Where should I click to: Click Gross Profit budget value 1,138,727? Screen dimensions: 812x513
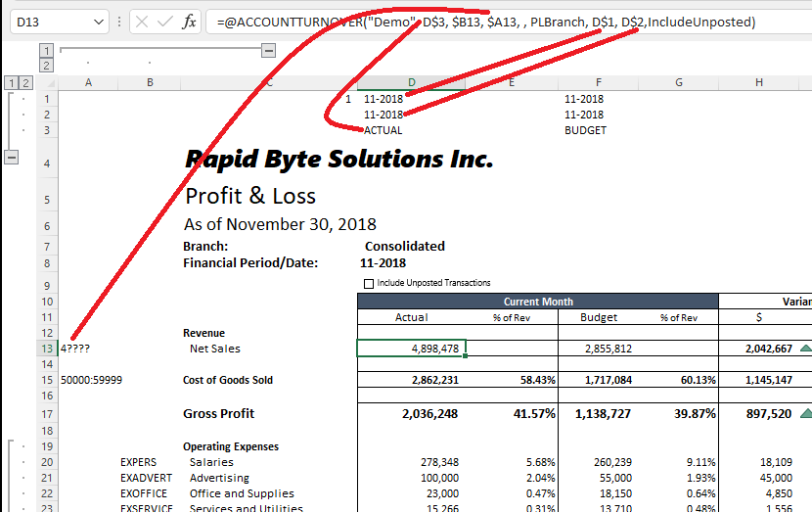click(x=603, y=413)
